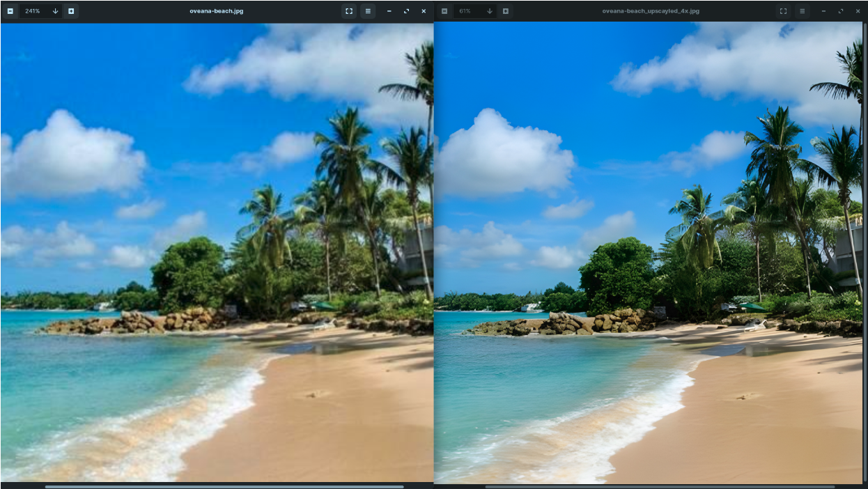Screen dimensions: 868x489
Task: Toggle fullscreen in upscayled_4x window
Action: coord(783,11)
